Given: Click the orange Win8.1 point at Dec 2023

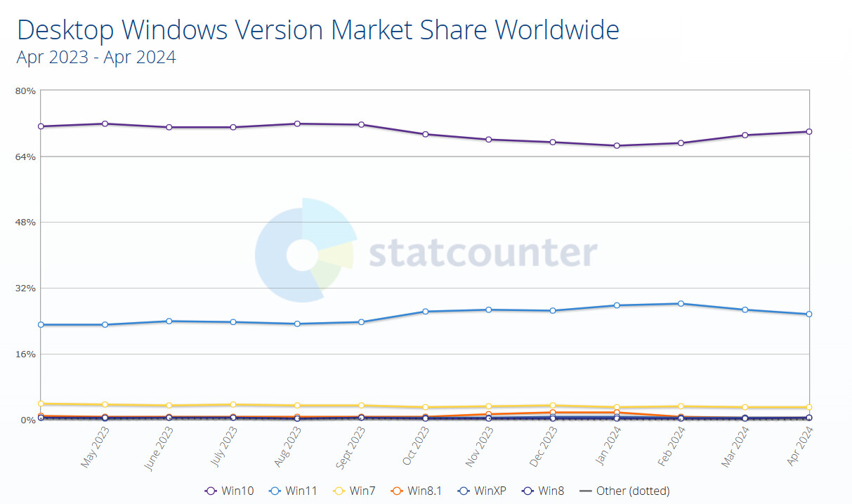Looking at the screenshot, I should pyautogui.click(x=553, y=412).
